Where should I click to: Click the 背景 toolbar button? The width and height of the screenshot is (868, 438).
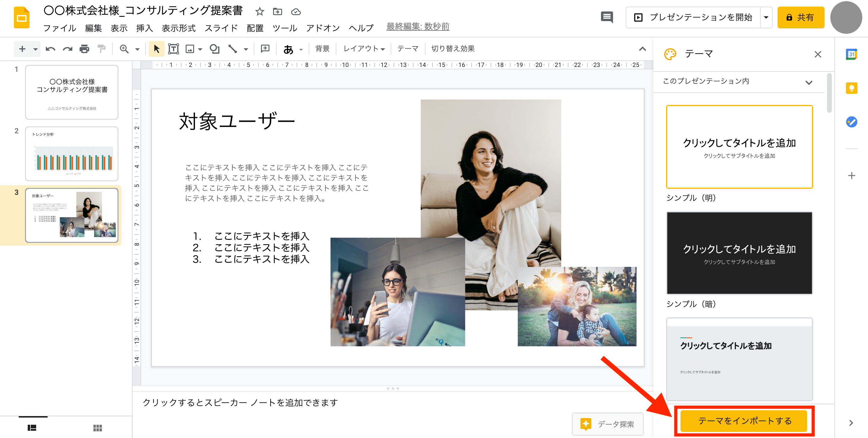pyautogui.click(x=322, y=49)
